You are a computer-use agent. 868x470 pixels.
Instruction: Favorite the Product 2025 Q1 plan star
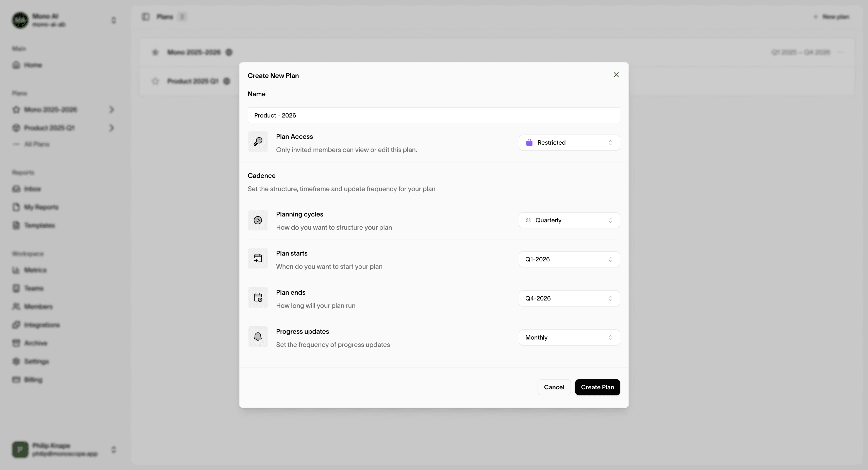(155, 81)
